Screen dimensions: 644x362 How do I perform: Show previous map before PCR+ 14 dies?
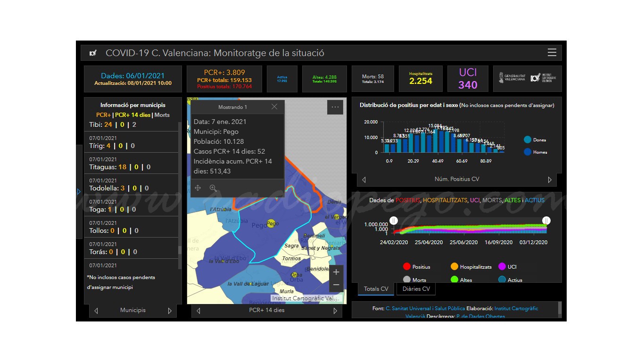[198, 311]
